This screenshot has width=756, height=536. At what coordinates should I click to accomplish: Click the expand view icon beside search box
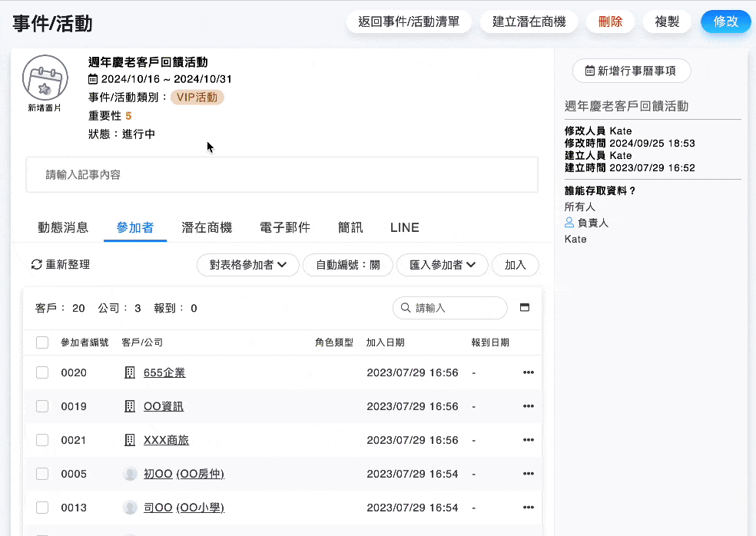point(526,307)
